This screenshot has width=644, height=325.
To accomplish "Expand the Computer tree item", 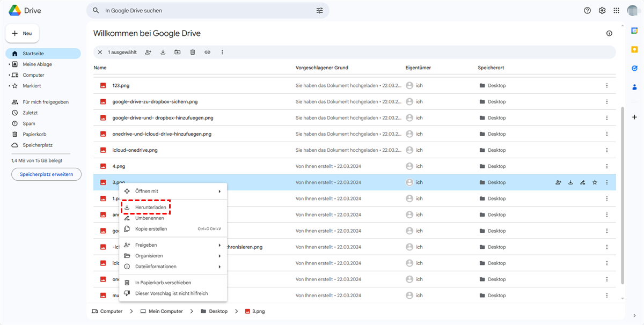I will click(9, 75).
